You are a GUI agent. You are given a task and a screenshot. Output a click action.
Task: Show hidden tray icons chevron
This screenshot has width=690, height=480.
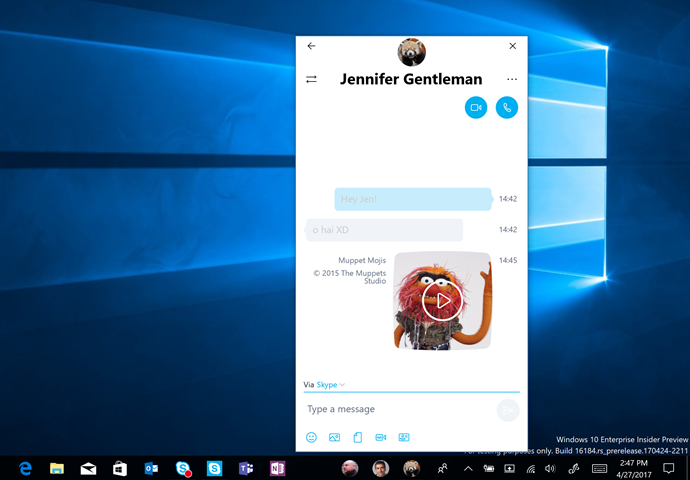468,469
